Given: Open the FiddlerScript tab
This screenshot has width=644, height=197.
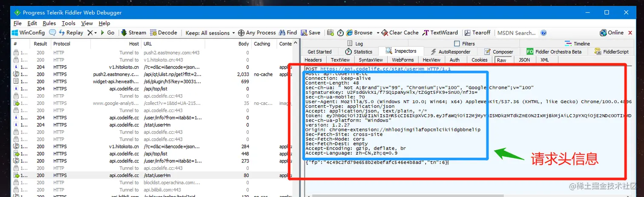Looking at the screenshot, I should tap(612, 52).
